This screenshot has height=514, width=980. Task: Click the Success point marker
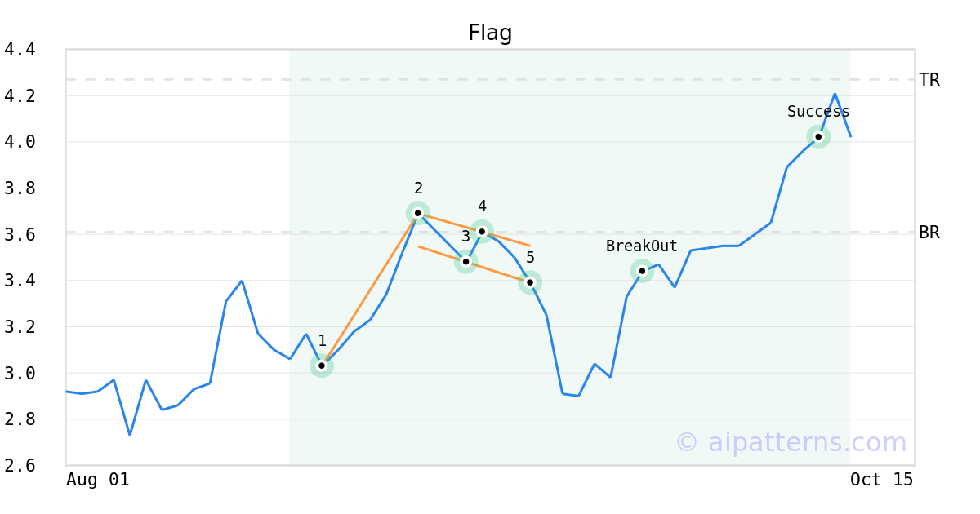818,136
